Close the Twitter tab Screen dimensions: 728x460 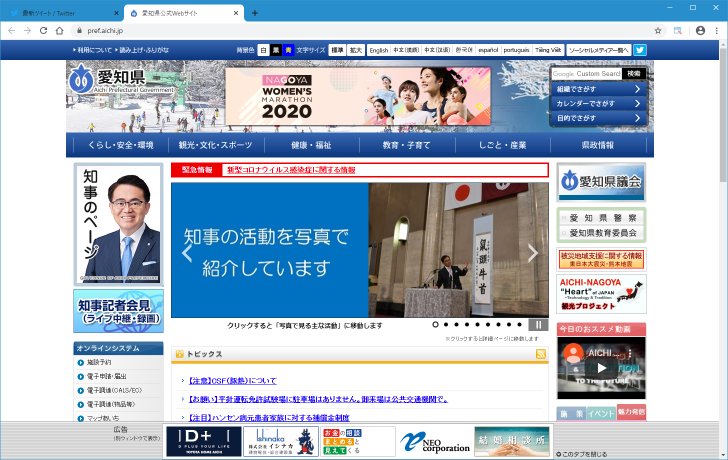[116, 13]
